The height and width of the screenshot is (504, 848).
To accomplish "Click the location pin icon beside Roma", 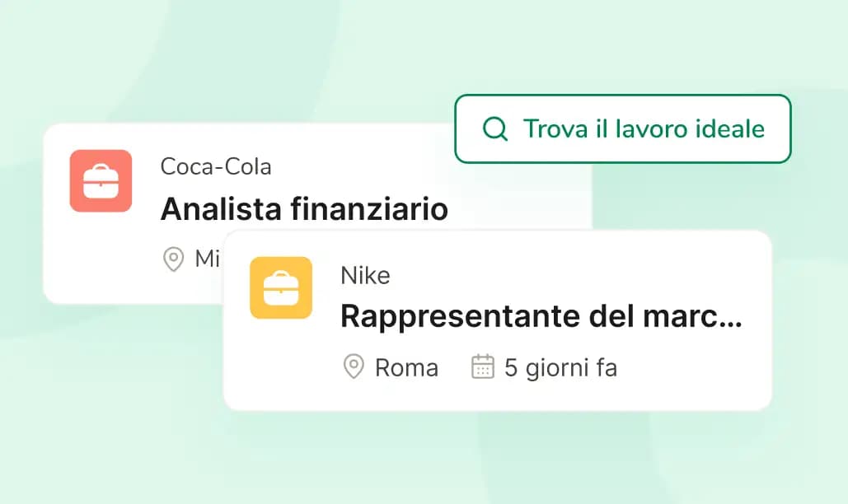I will point(354,366).
